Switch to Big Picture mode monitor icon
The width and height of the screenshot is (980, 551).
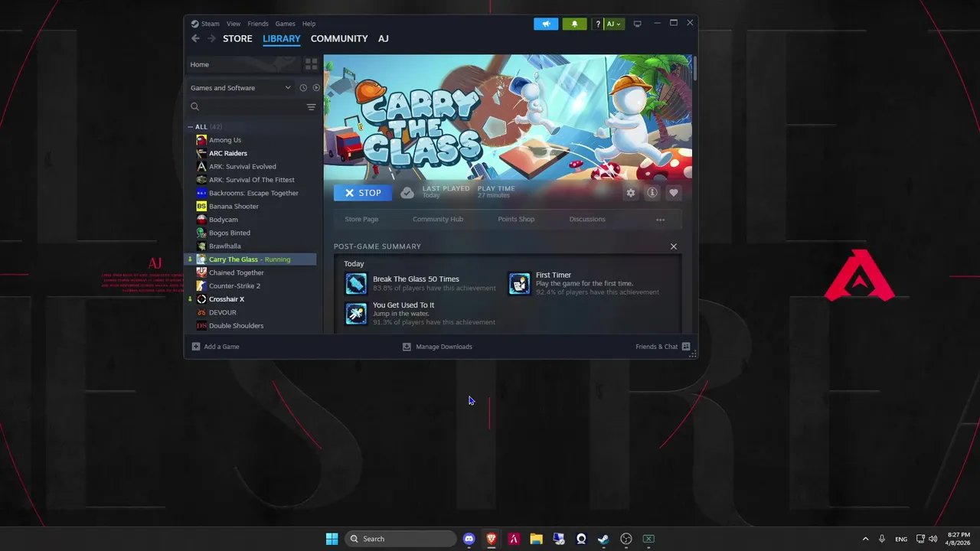[637, 24]
